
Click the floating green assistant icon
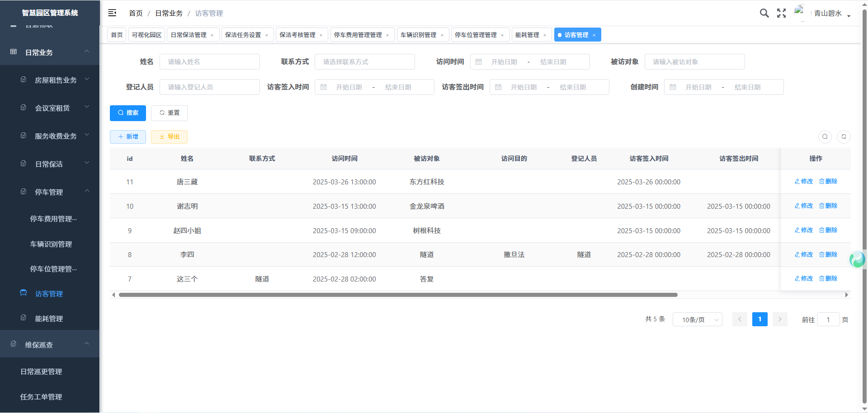(x=857, y=259)
